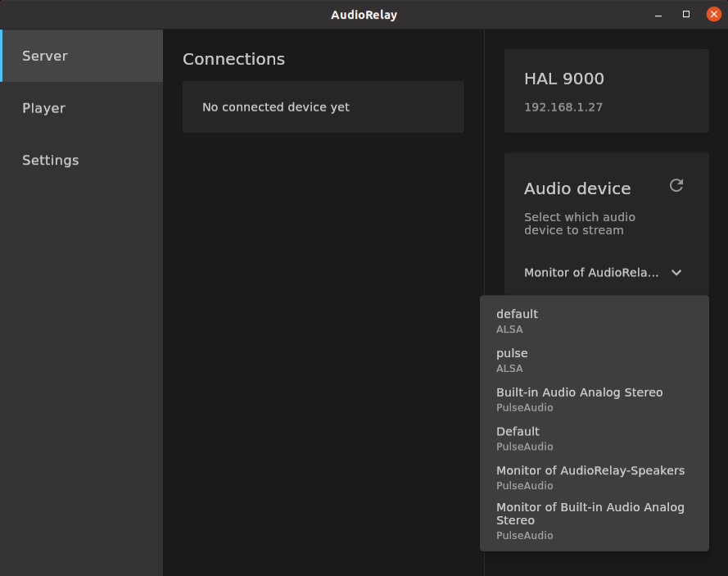The image size is (728, 576).
Task: Click the AudioRelay title bar text
Action: tap(364, 15)
